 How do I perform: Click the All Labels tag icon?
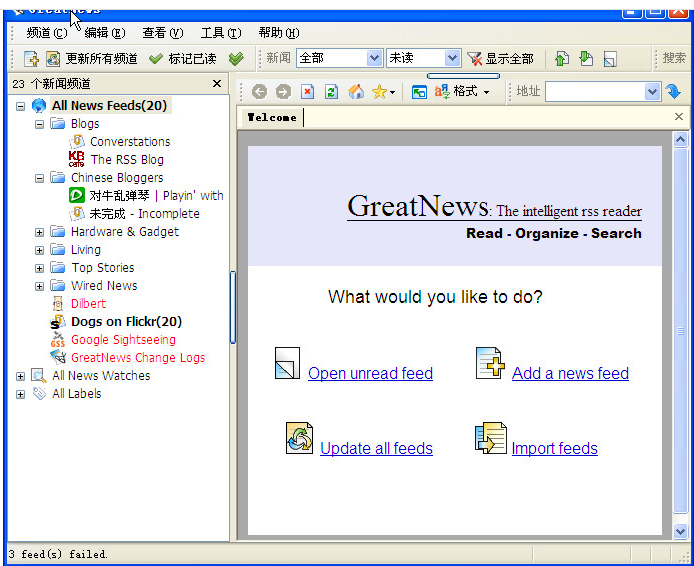pyautogui.click(x=39, y=393)
